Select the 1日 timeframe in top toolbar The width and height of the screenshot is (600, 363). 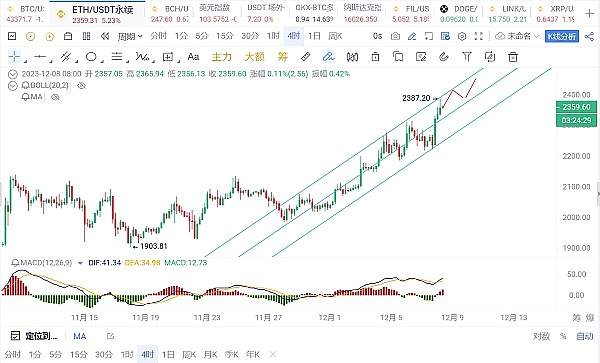point(314,36)
